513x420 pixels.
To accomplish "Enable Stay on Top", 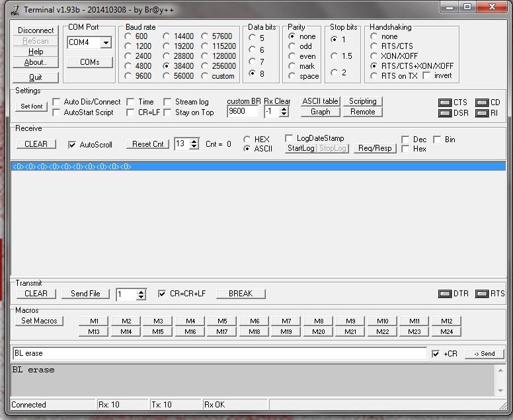I will (167, 112).
